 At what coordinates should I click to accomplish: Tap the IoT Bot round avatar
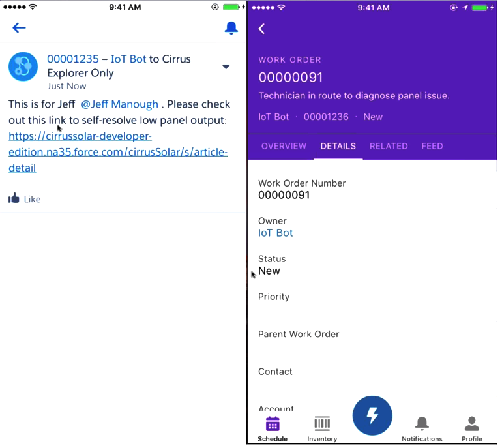23,67
